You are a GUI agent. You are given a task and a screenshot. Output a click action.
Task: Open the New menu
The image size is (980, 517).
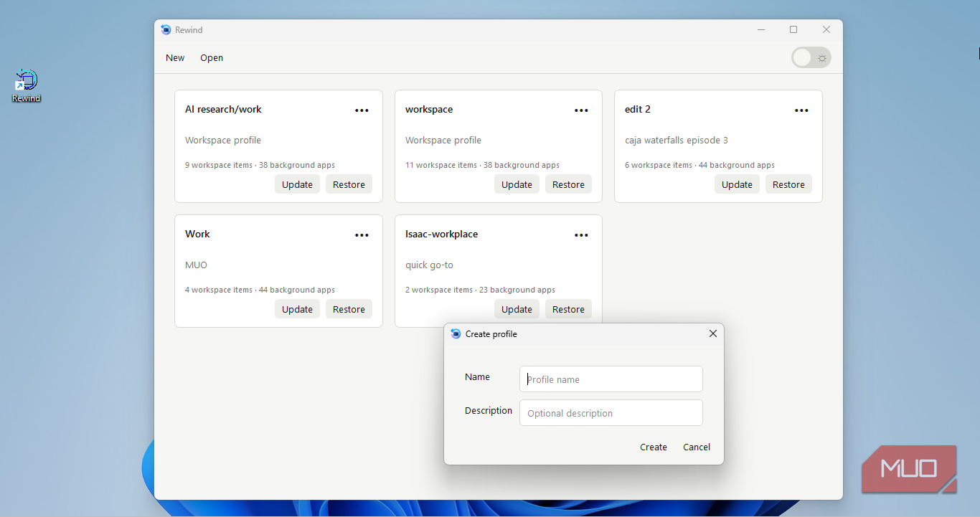(x=175, y=58)
